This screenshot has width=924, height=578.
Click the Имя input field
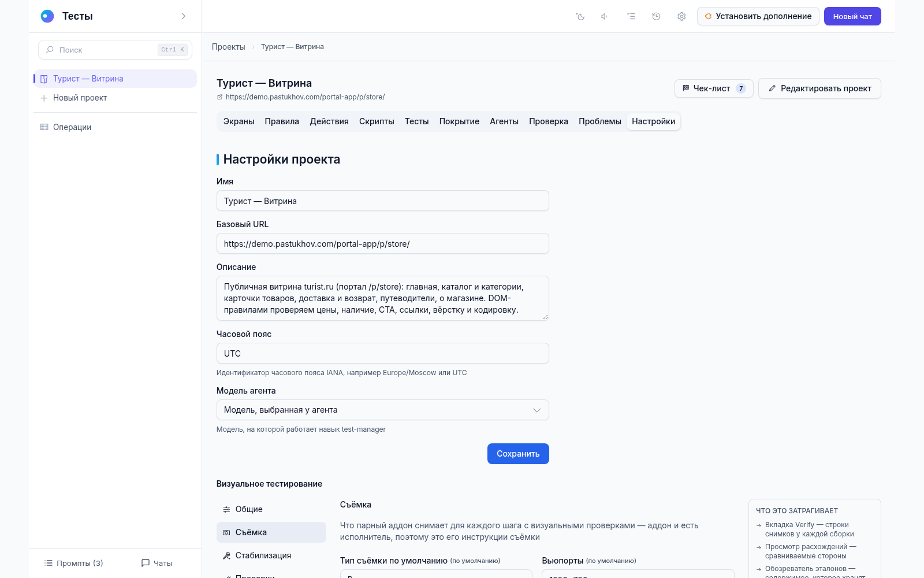(x=383, y=201)
